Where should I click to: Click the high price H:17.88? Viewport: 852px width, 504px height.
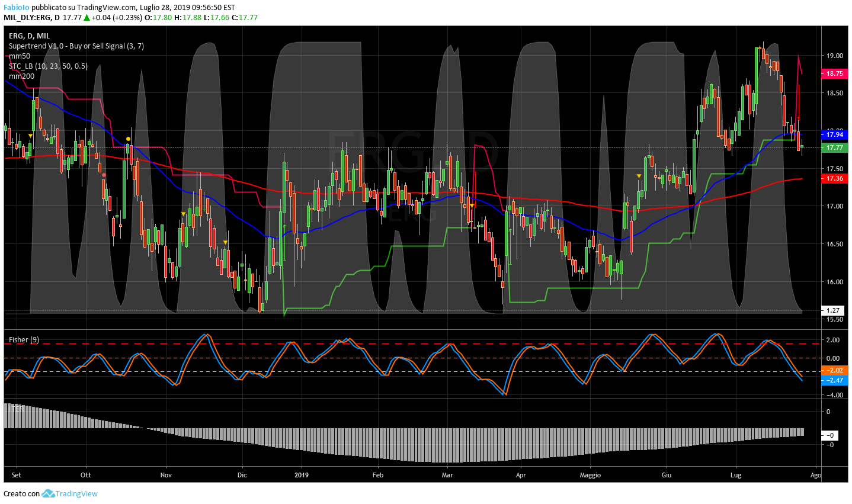click(187, 17)
